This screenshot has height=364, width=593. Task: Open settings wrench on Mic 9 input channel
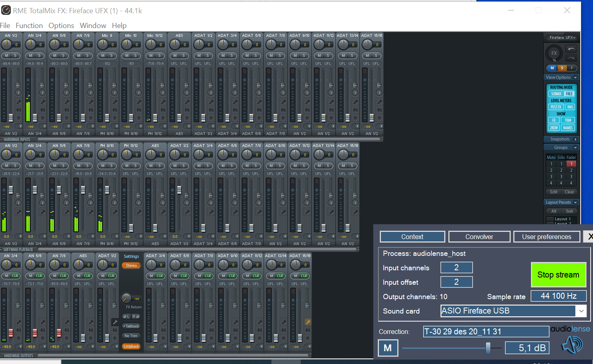pyautogui.click(x=115, y=102)
